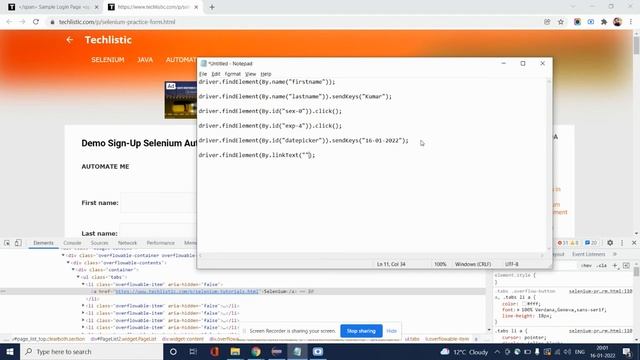Screen dimensions: 640x360
Task: Reload the page in Chrome
Action: pos(36,22)
